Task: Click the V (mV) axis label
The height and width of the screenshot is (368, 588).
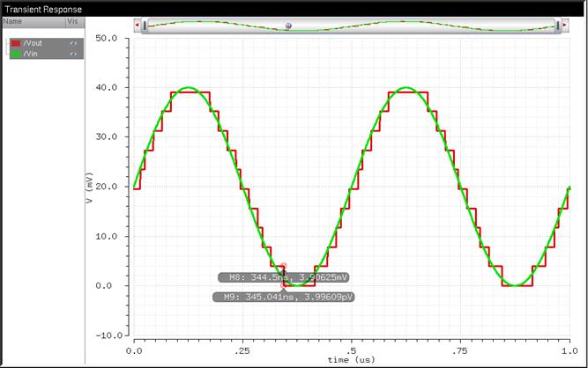Action: pyautogui.click(x=90, y=188)
